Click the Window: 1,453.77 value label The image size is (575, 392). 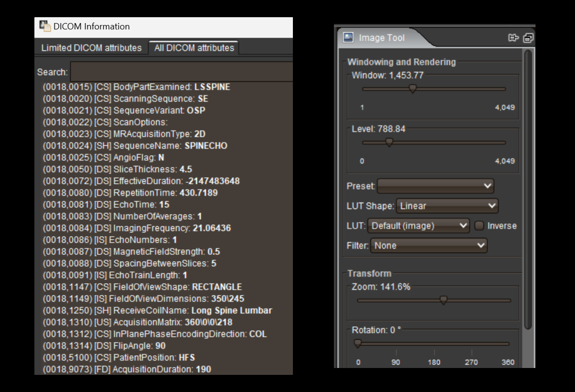387,75
